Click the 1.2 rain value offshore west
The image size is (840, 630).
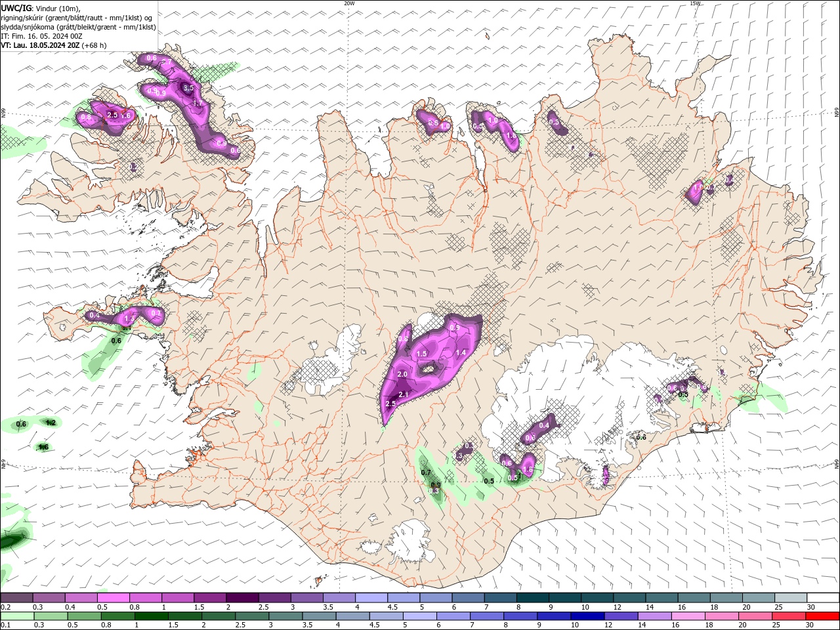[x=51, y=423]
